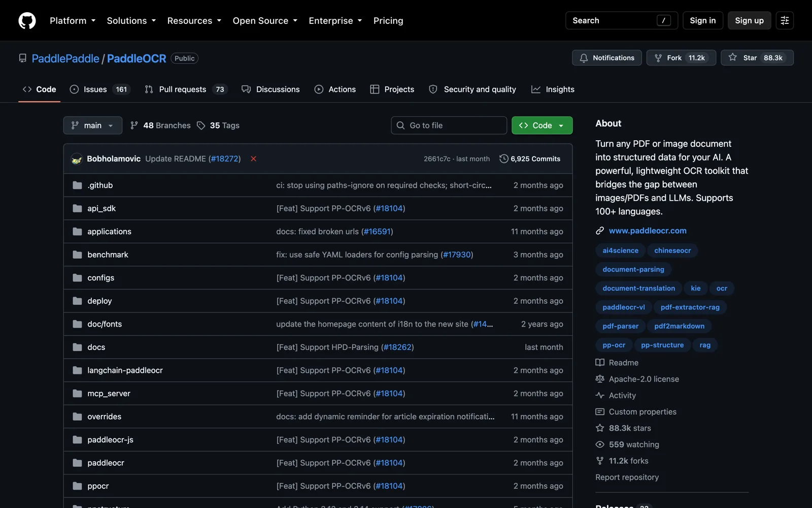Click the top Search box

pyautogui.click(x=622, y=20)
